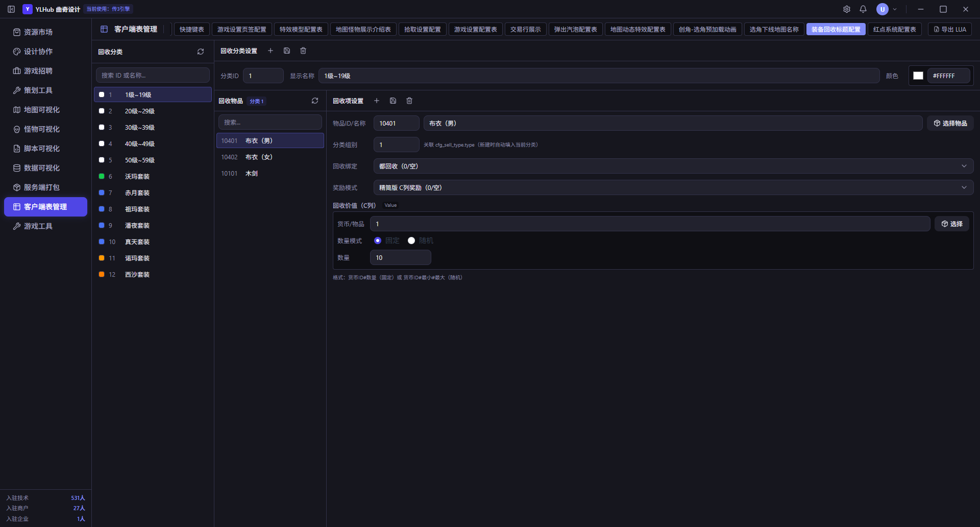Viewport: 980px width, 527px height.
Task: Delete the current 回收分类 via trash icon
Action: (303, 51)
